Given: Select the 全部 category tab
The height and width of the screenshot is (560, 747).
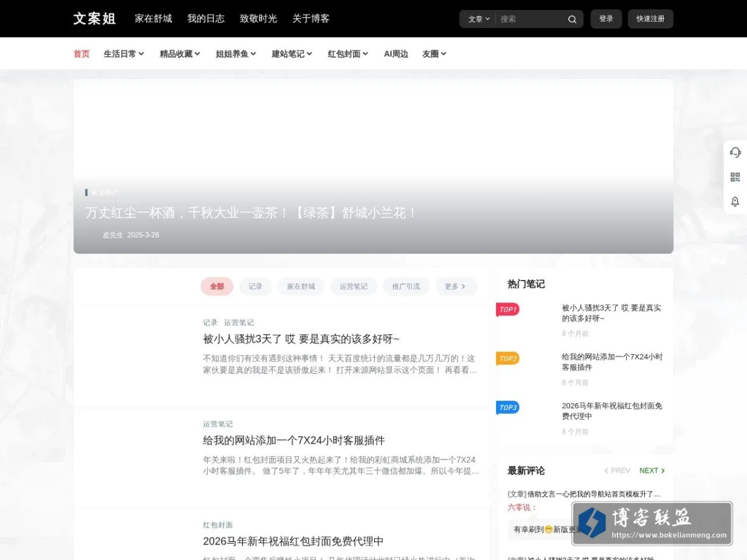Looking at the screenshot, I should pos(217,286).
